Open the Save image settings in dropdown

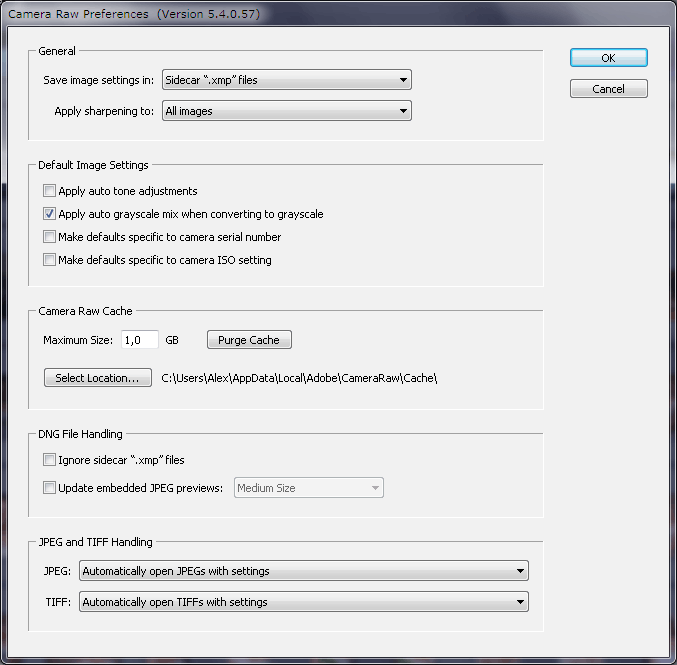coord(286,80)
